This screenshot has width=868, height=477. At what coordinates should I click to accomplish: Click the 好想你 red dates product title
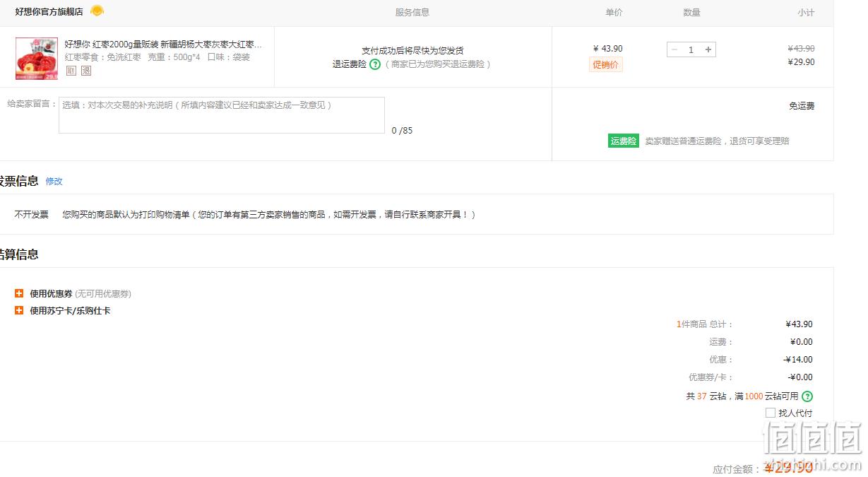163,44
